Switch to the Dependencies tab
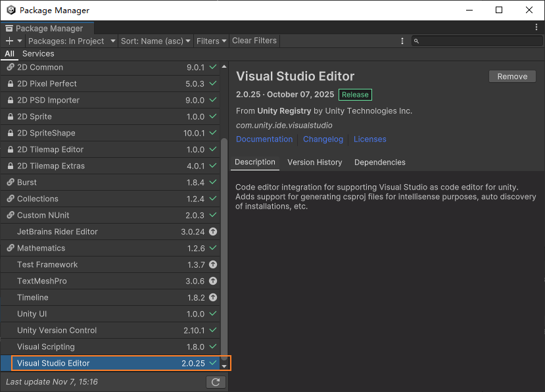 click(x=379, y=162)
